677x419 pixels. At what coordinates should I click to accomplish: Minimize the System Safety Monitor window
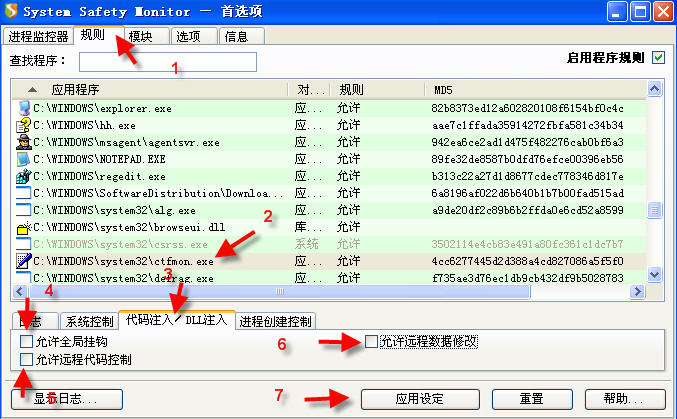coord(617,12)
